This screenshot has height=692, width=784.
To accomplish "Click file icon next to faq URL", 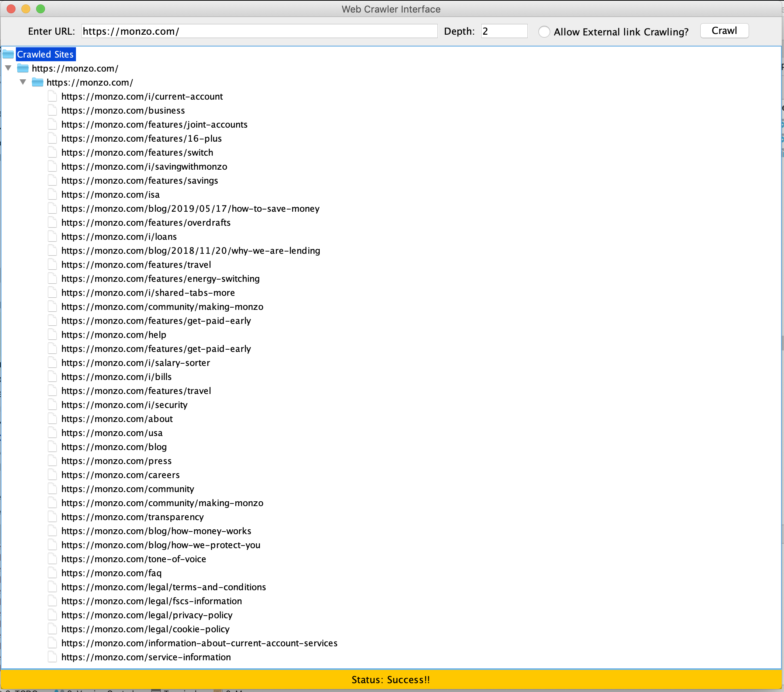I will (52, 573).
